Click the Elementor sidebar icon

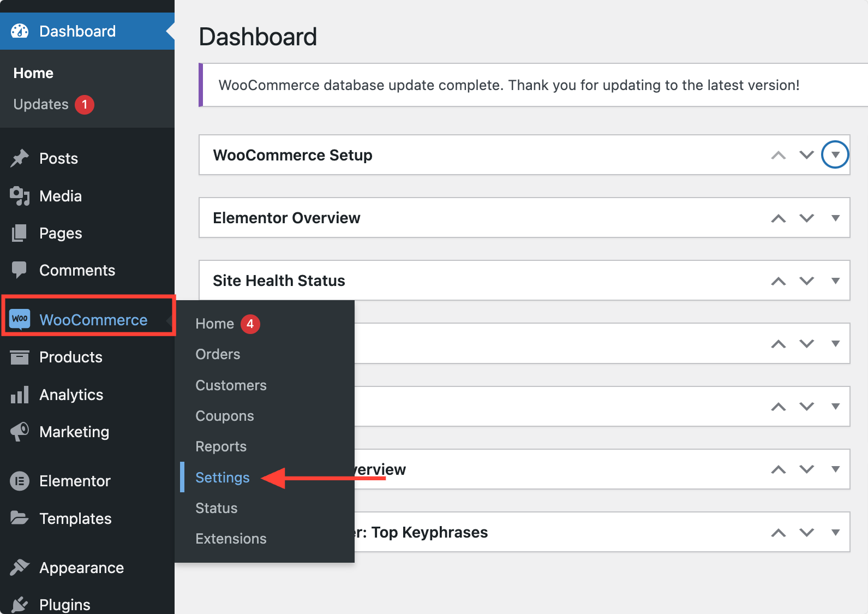point(20,481)
